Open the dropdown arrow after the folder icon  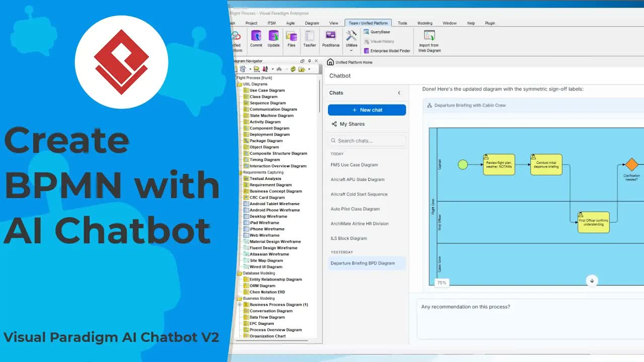click(x=309, y=69)
